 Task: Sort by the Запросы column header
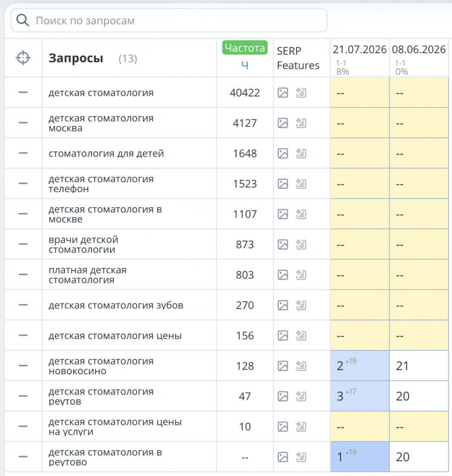click(76, 58)
